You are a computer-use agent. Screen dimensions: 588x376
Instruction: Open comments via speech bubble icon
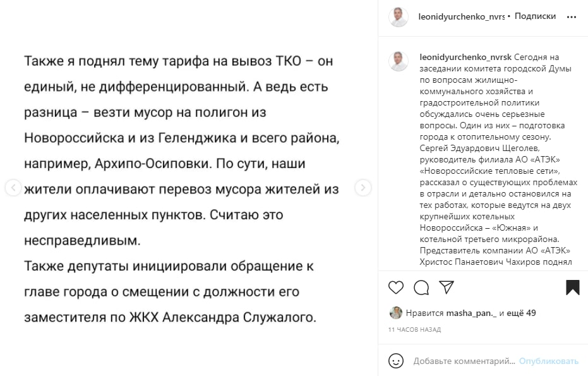coord(421,288)
